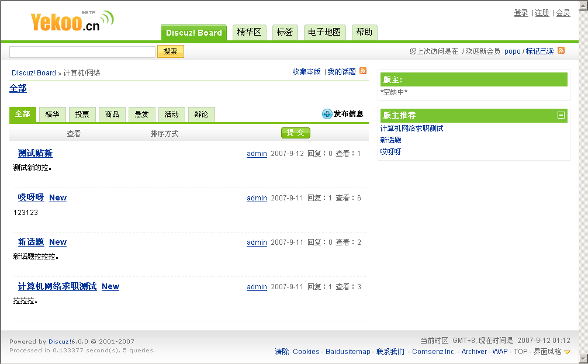The width and height of the screenshot is (588, 364).
Task: Select the 辩论 filter tab
Action: [202, 115]
